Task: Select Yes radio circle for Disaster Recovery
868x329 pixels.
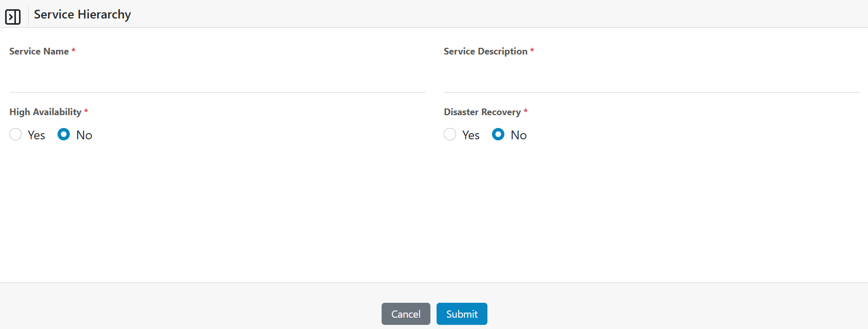Action: [450, 135]
